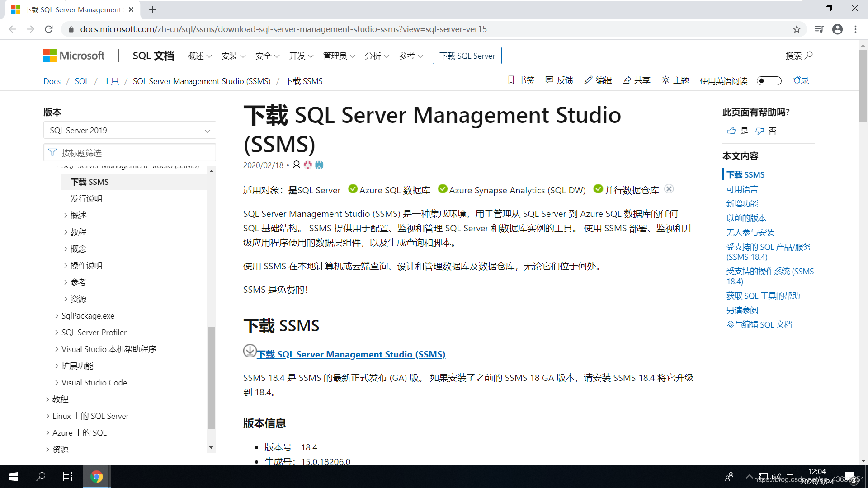Click the circular download arrow icon
This screenshot has width=868, height=488.
click(250, 351)
